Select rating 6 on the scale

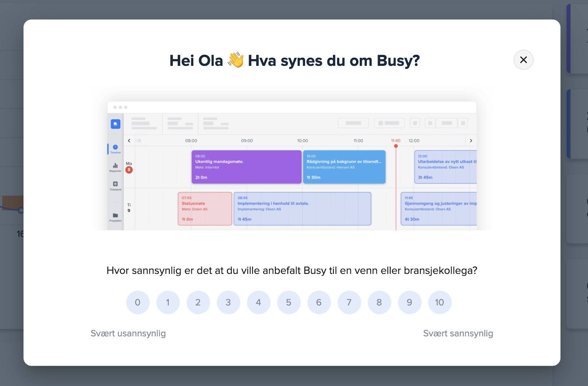pos(319,302)
